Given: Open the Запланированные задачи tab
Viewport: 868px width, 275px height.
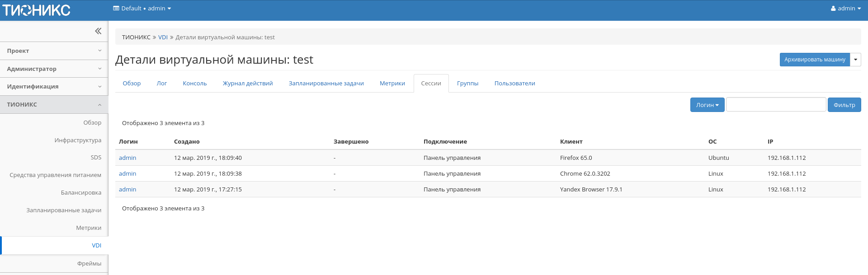Looking at the screenshot, I should coord(326,84).
